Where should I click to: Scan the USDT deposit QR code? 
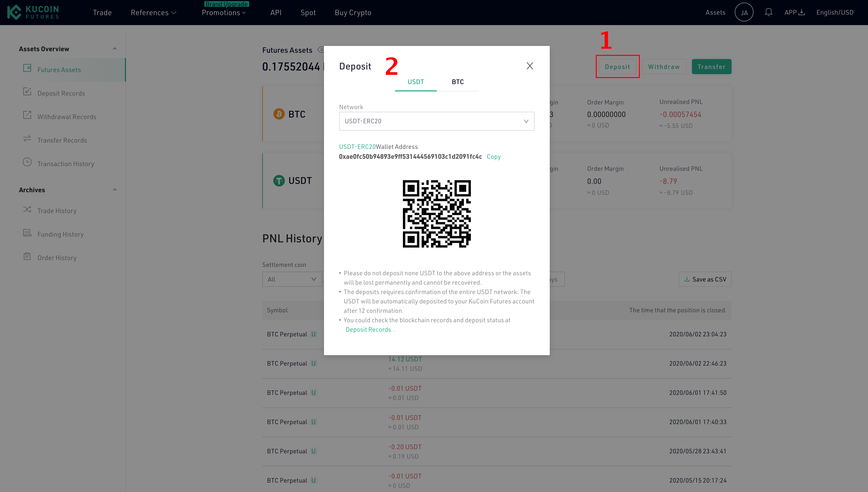[x=436, y=213]
